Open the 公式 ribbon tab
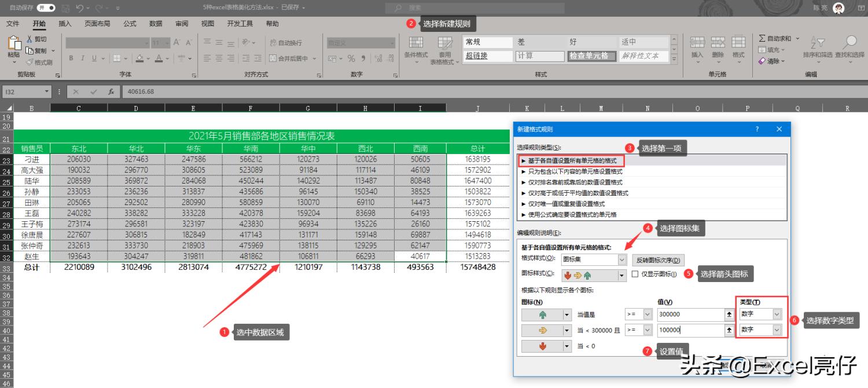 point(129,24)
